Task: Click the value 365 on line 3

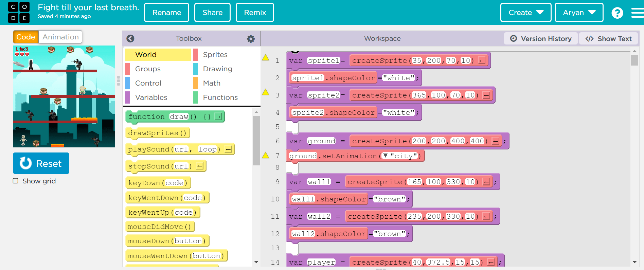Action: tap(419, 95)
